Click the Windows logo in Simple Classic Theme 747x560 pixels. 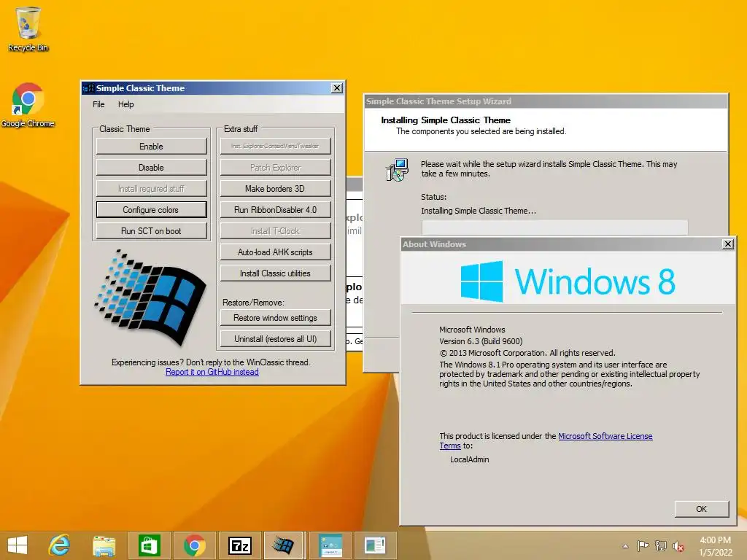[x=150, y=297]
